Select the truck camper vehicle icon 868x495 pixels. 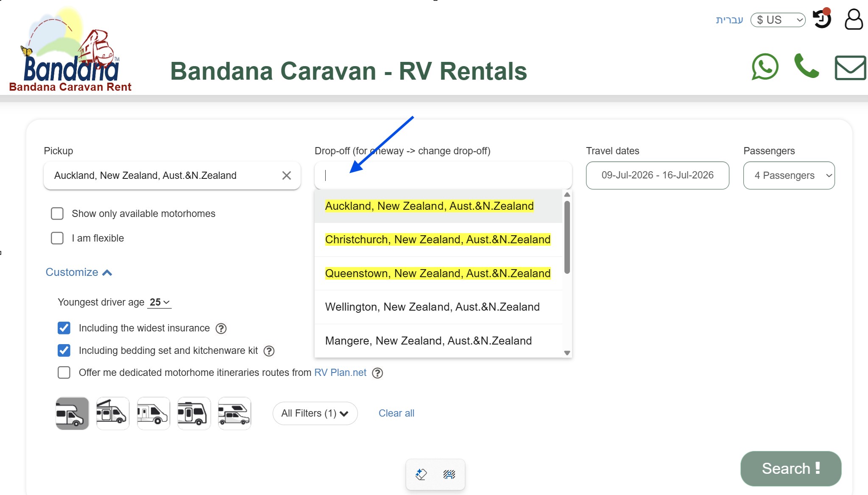pyautogui.click(x=234, y=413)
